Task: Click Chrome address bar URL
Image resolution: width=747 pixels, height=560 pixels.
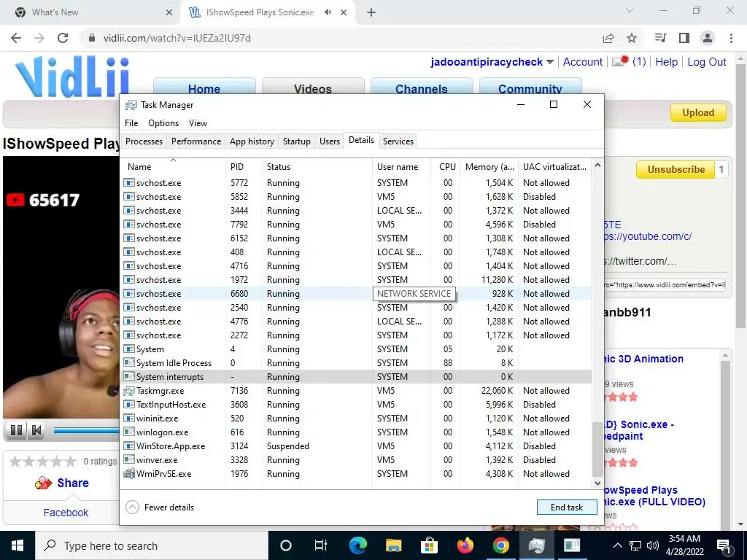Action: [177, 38]
